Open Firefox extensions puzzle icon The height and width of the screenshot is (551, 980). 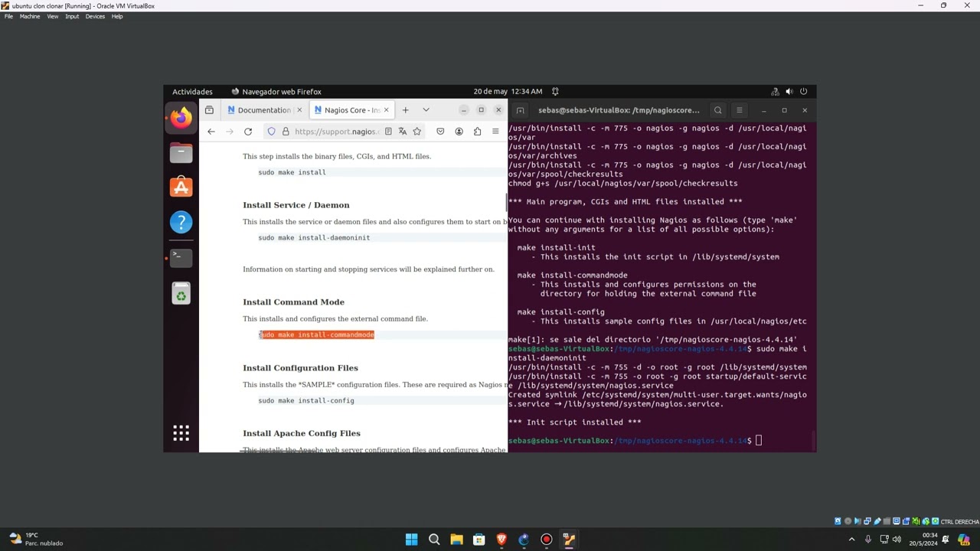tap(477, 132)
